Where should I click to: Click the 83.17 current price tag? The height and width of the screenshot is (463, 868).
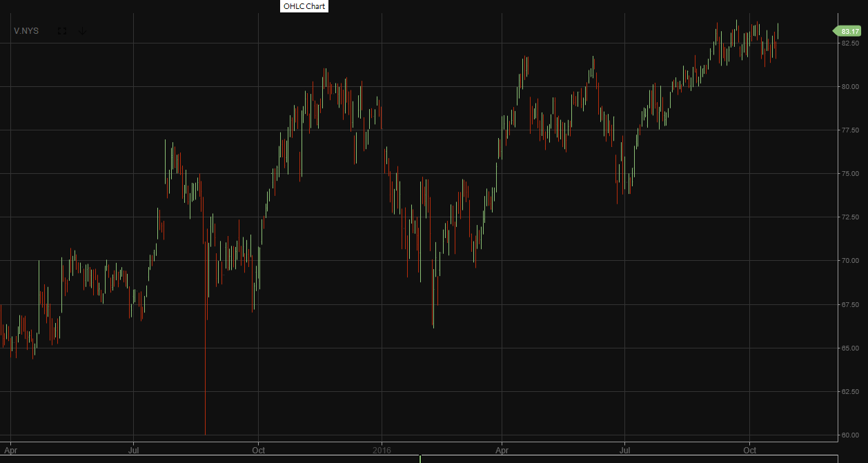pyautogui.click(x=847, y=31)
